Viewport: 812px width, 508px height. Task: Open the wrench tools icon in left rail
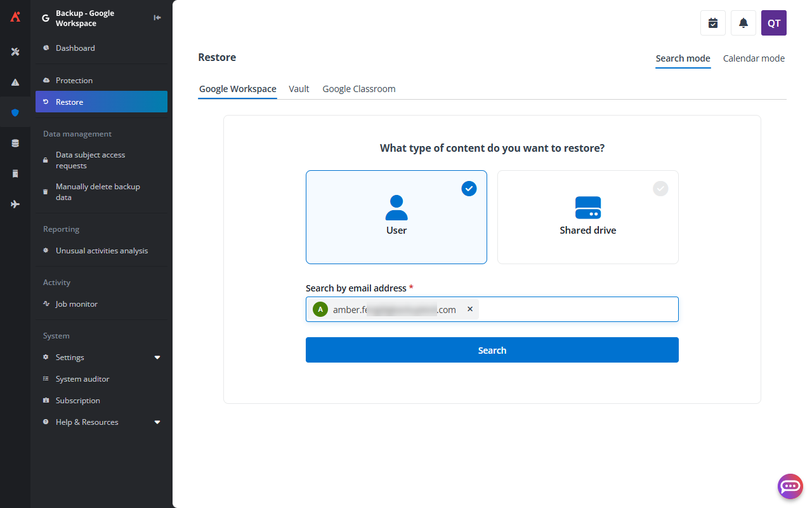(15, 51)
